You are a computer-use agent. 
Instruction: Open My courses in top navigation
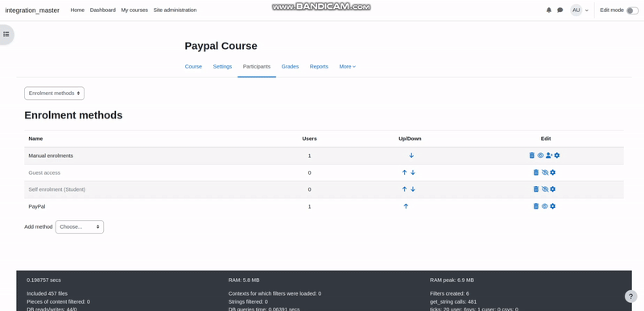click(x=134, y=10)
